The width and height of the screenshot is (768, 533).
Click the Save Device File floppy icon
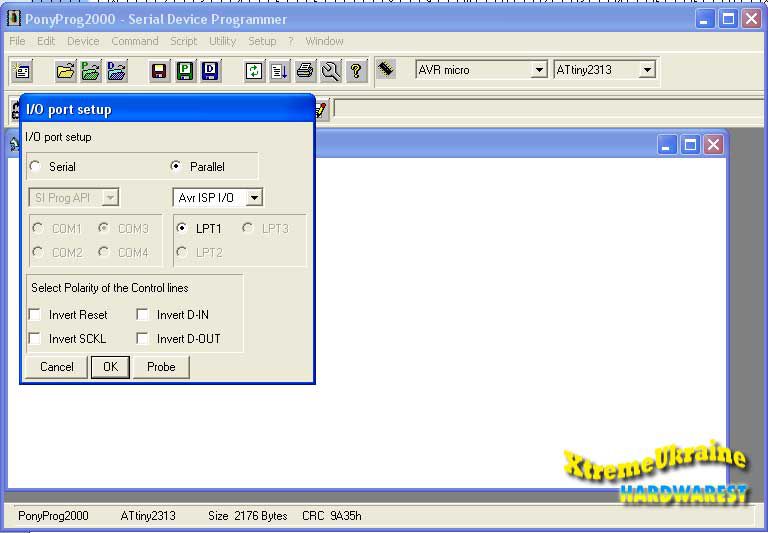[159, 71]
